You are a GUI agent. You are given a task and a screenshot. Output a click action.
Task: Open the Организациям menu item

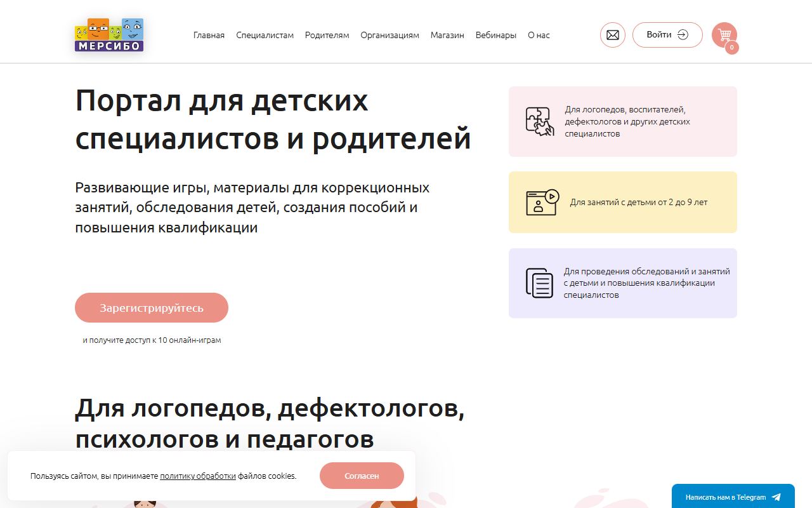pyautogui.click(x=390, y=35)
